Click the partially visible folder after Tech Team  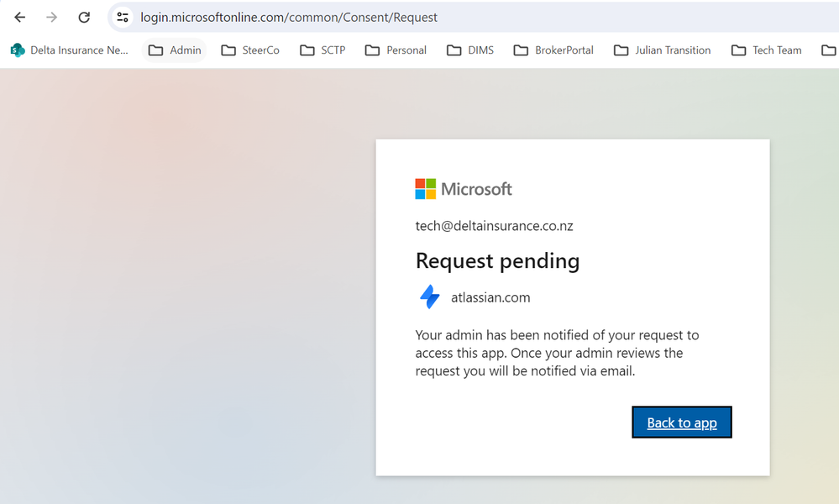click(829, 50)
